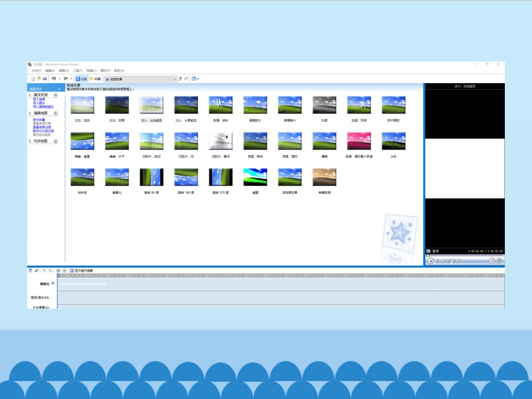The width and height of the screenshot is (532, 399).
Task: Start preview with the Play button
Action: 431,261
